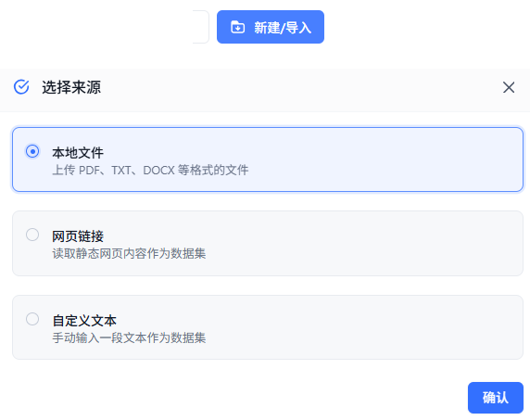Select the 自定义文本 radio button
The height and width of the screenshot is (420, 530).
pos(32,319)
